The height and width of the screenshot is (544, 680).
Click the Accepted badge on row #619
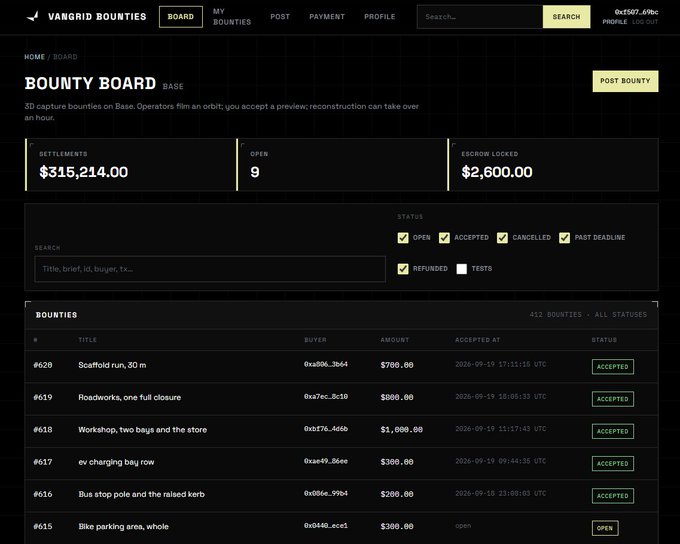click(x=612, y=399)
